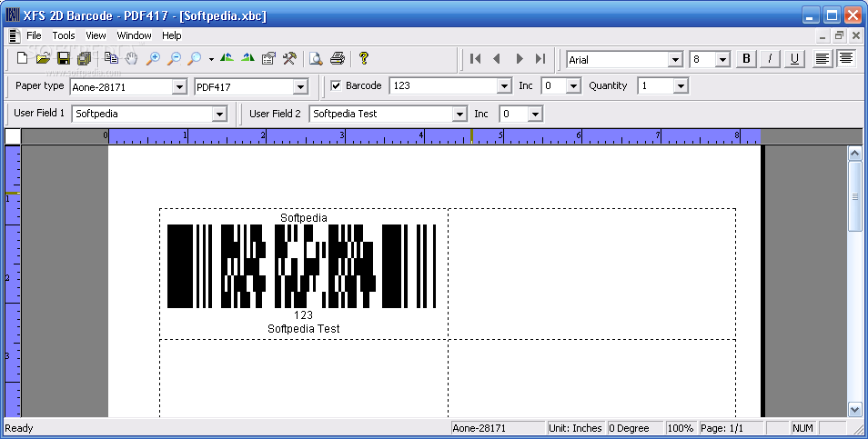This screenshot has height=439, width=868.
Task: Open the Arial font dropdown
Action: 675,59
